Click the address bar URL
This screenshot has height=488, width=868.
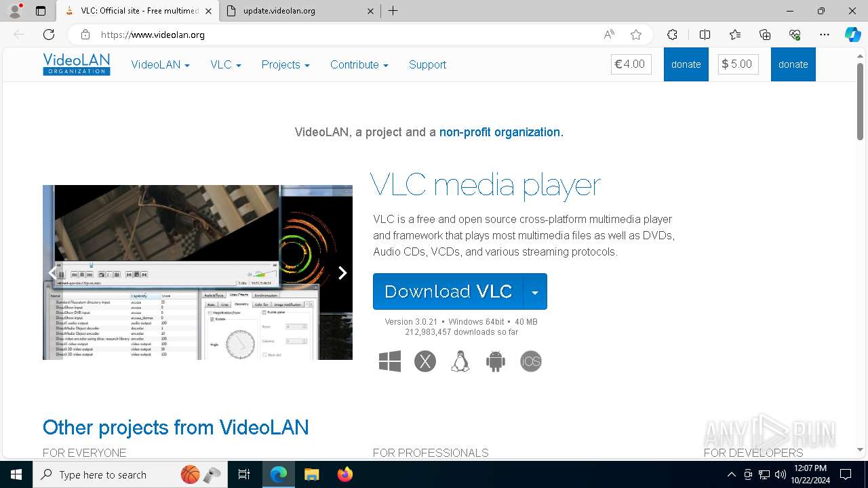click(x=153, y=35)
